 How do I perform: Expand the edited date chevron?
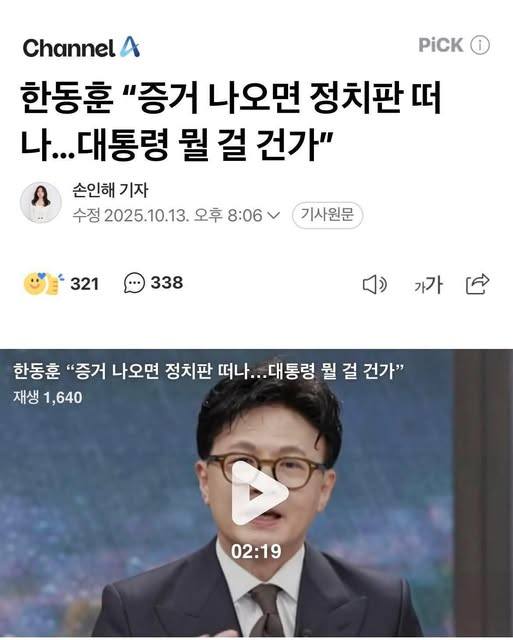tap(273, 215)
